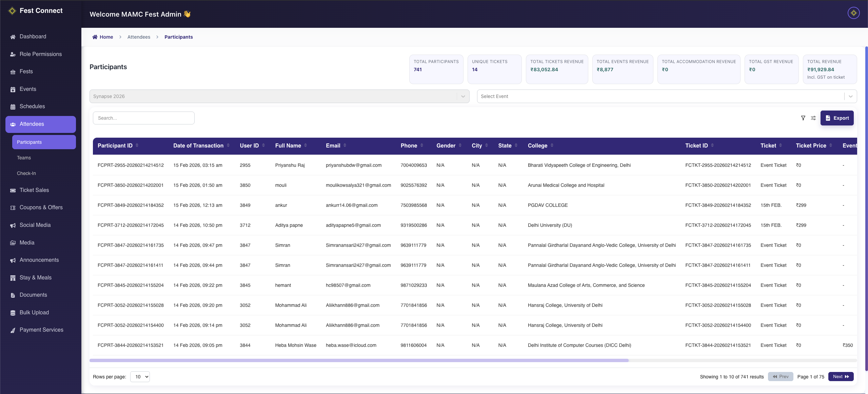This screenshot has width=868, height=394.
Task: Click the Export button
Action: pyautogui.click(x=837, y=118)
